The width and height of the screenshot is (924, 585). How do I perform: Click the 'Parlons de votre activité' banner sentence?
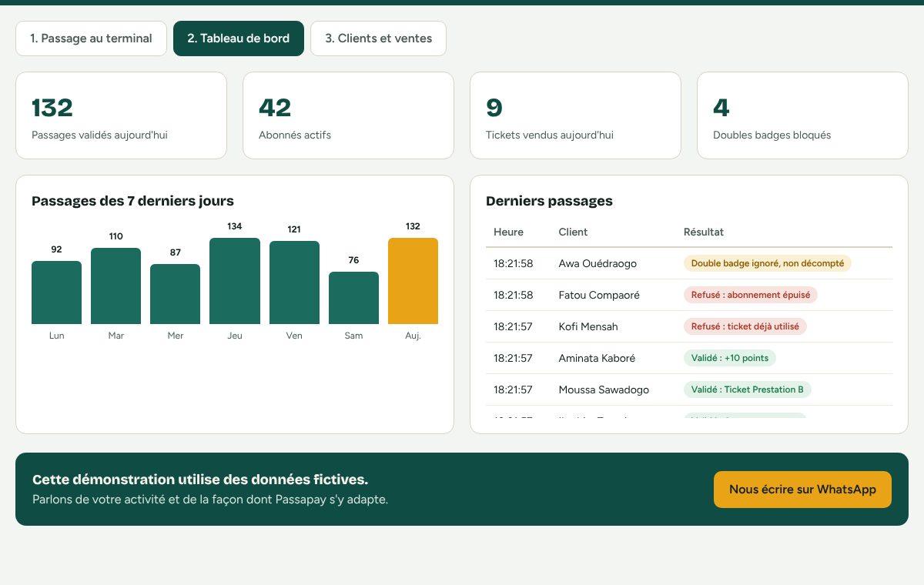click(210, 500)
